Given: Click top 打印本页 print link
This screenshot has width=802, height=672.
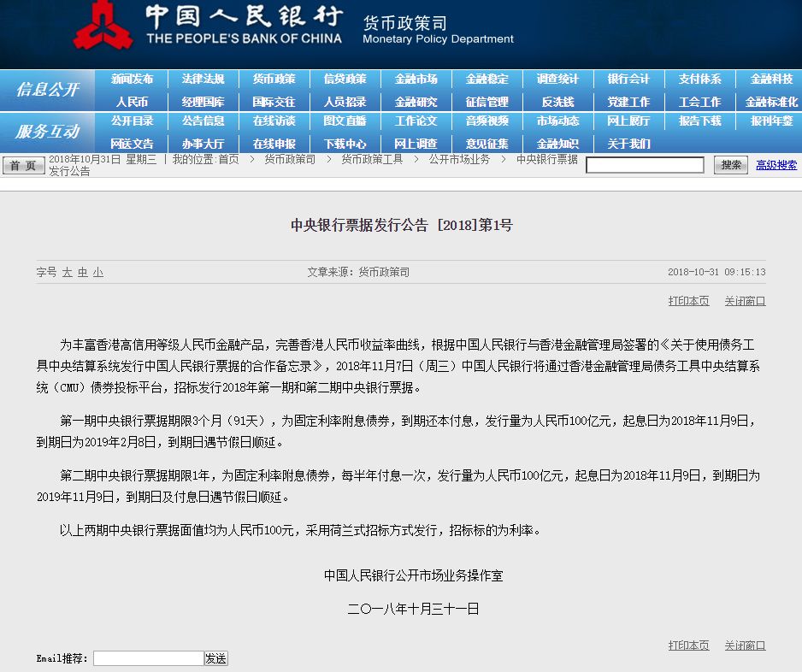Looking at the screenshot, I should (688, 301).
